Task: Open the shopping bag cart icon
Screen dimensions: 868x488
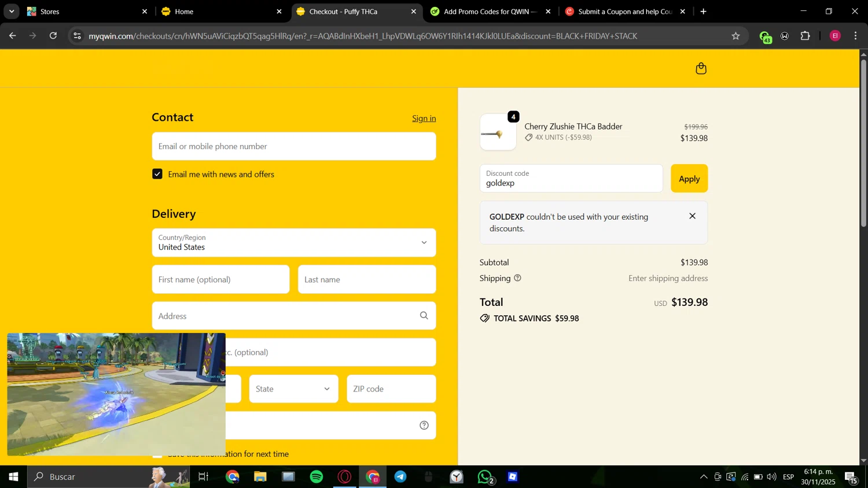Action: pos(701,68)
